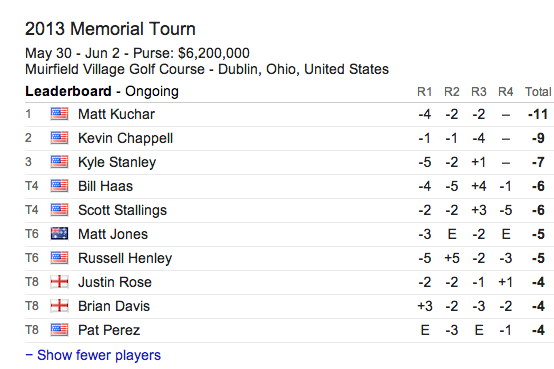This screenshot has width=554, height=369.
Task: Select Bill Haas player name
Action: (x=105, y=186)
